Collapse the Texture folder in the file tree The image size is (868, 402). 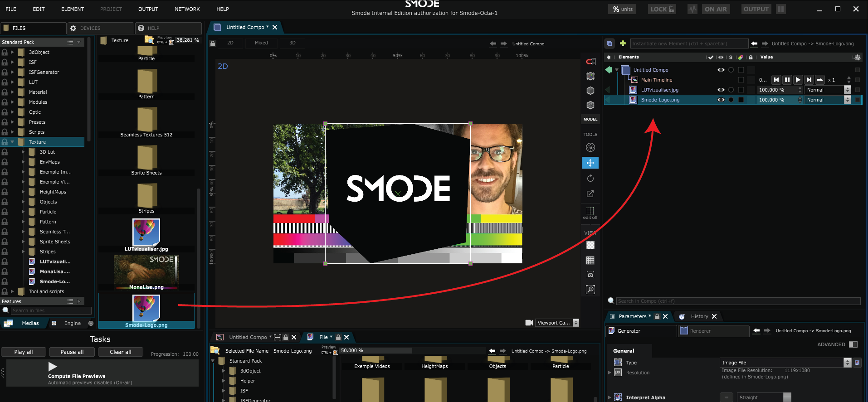[x=12, y=142]
